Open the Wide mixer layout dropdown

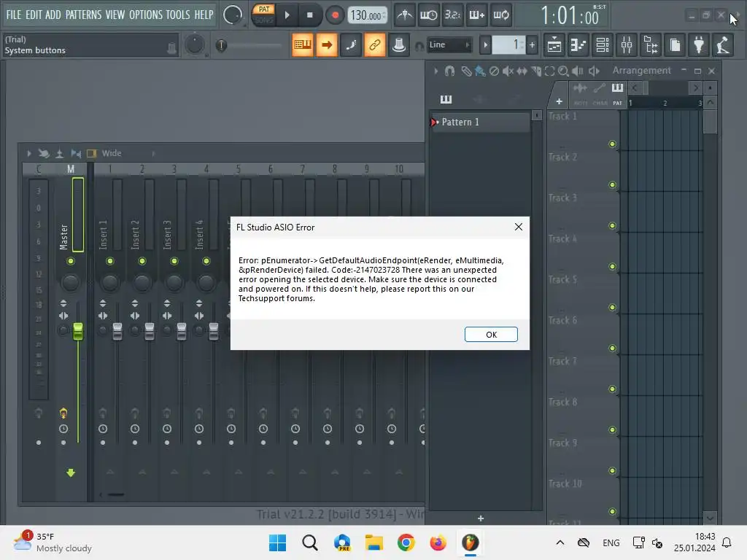click(128, 153)
